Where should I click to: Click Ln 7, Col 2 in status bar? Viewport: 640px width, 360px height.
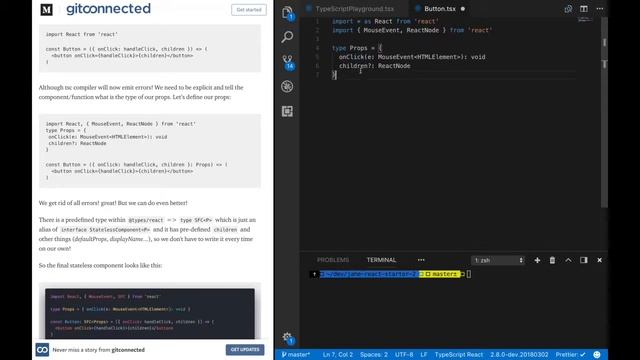[338, 354]
